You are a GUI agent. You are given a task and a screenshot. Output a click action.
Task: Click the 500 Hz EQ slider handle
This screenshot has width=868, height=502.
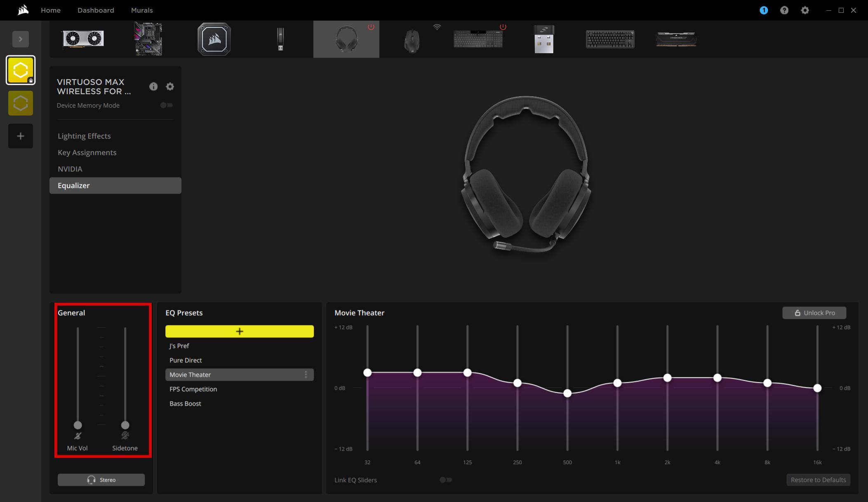(567, 393)
